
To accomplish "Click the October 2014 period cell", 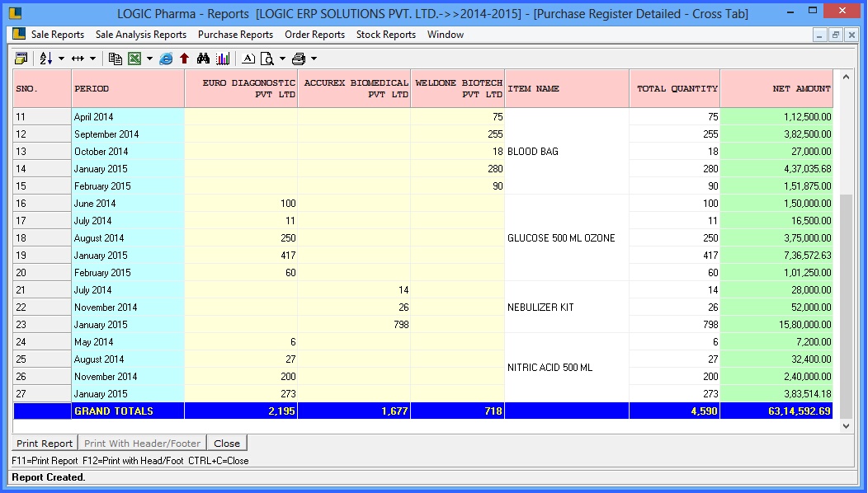I will click(x=128, y=151).
